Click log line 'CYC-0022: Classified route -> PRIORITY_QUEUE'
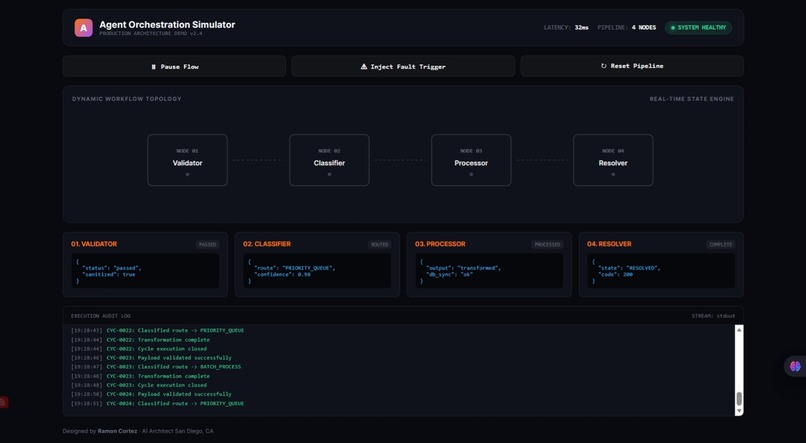The width and height of the screenshot is (806, 443). point(175,330)
